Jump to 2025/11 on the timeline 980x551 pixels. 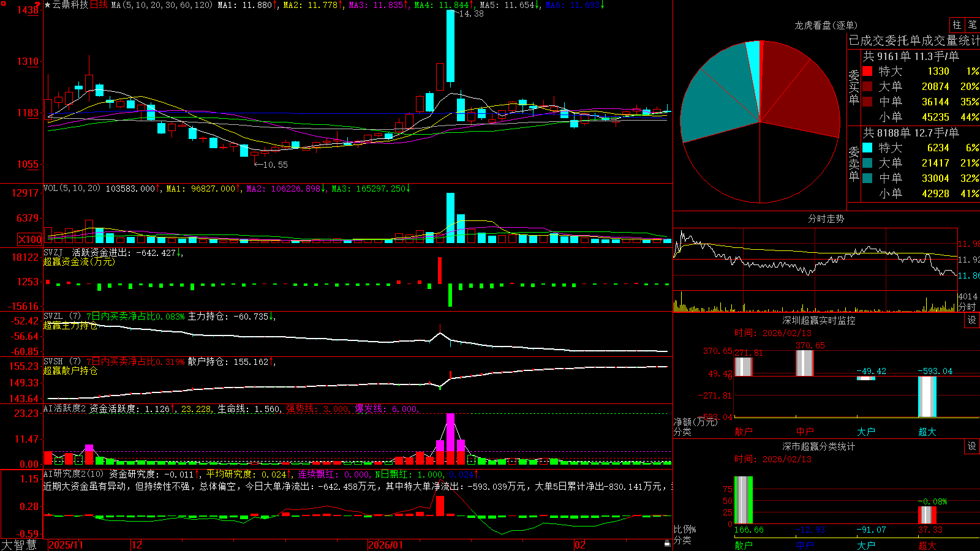[66, 545]
